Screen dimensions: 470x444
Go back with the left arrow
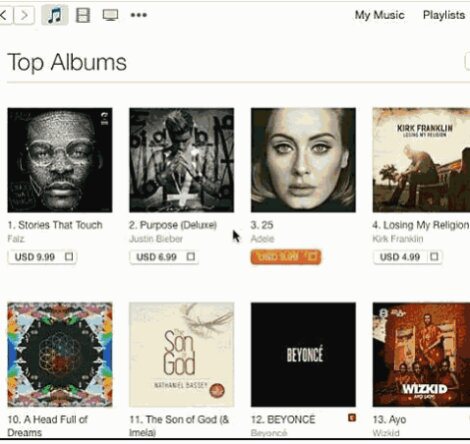[x=6, y=15]
